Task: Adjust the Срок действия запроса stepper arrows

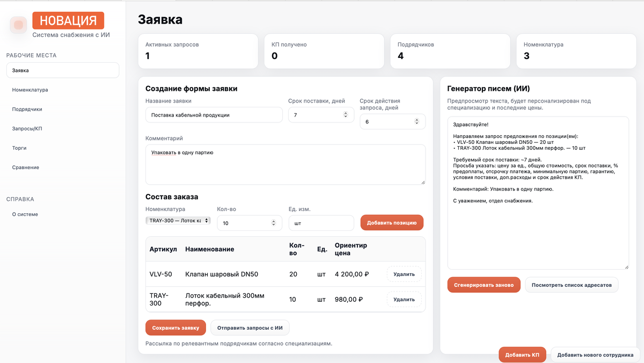Action: [416, 122]
